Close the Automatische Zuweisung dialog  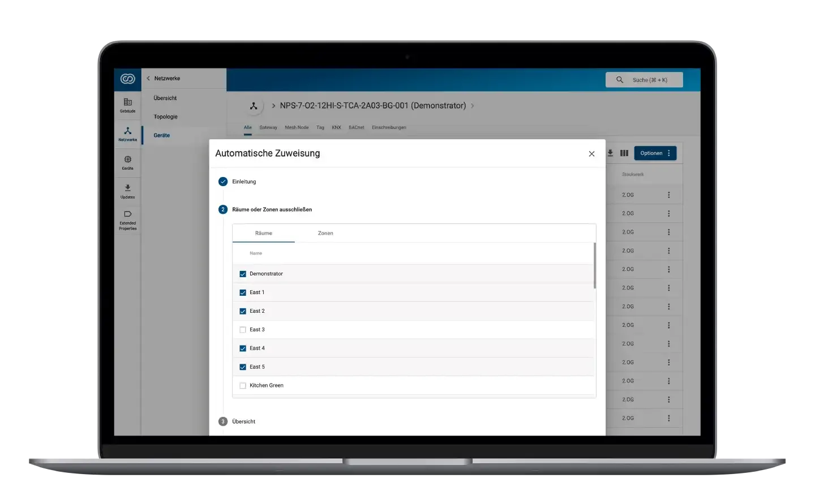pyautogui.click(x=591, y=154)
